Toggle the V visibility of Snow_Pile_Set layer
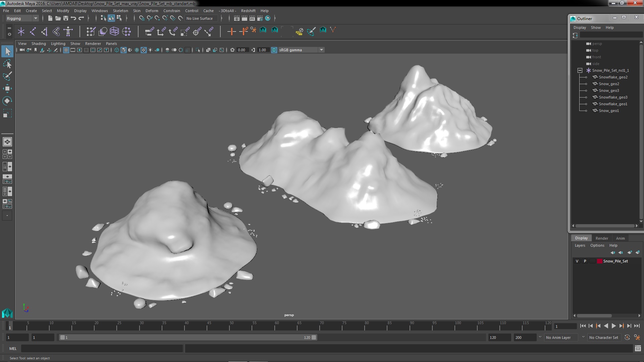 [577, 261]
